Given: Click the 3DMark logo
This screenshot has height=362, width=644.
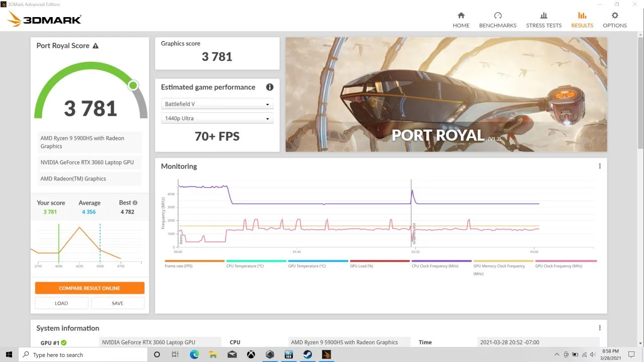Looking at the screenshot, I should 44,20.
